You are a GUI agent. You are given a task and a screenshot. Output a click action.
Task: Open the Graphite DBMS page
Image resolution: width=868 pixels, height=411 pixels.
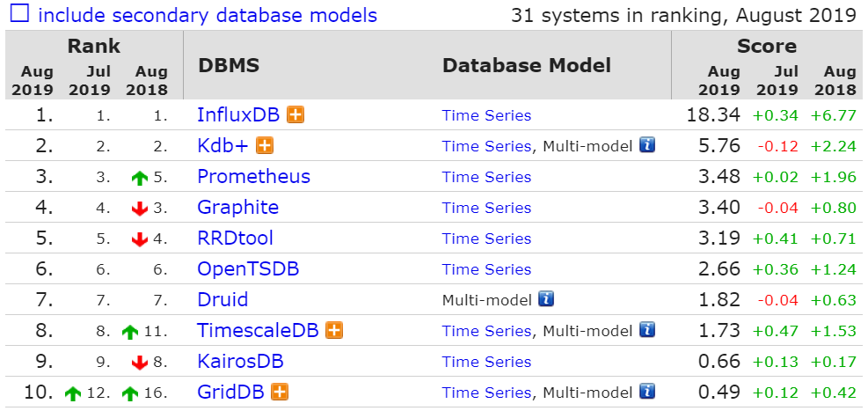[238, 208]
